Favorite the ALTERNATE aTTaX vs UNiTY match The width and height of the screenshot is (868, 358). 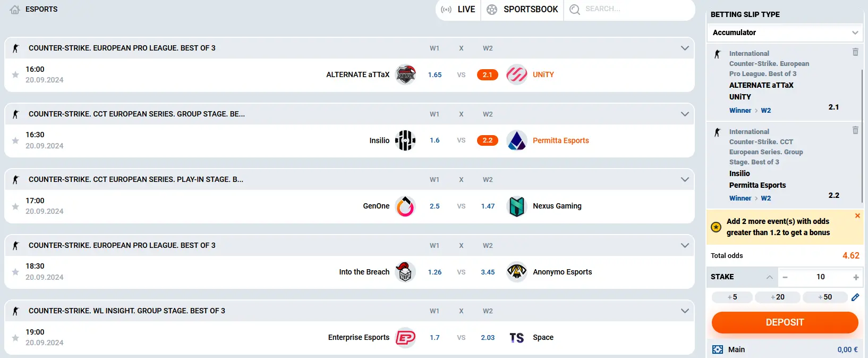coord(15,74)
